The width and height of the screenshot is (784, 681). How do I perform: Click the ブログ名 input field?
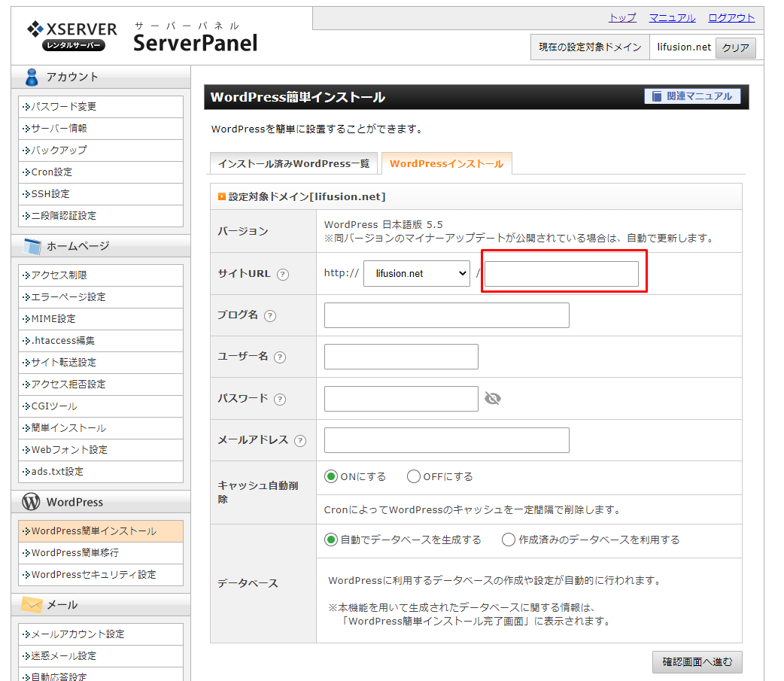pos(446,315)
